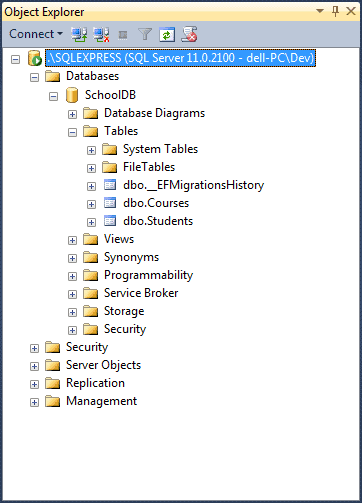Click the Stop Activity script icon
Viewport: 363px width, 503px height.
tap(189, 34)
